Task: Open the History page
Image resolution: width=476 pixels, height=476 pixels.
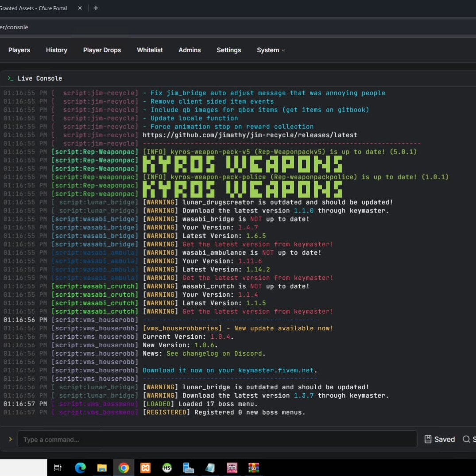Action: click(57, 50)
